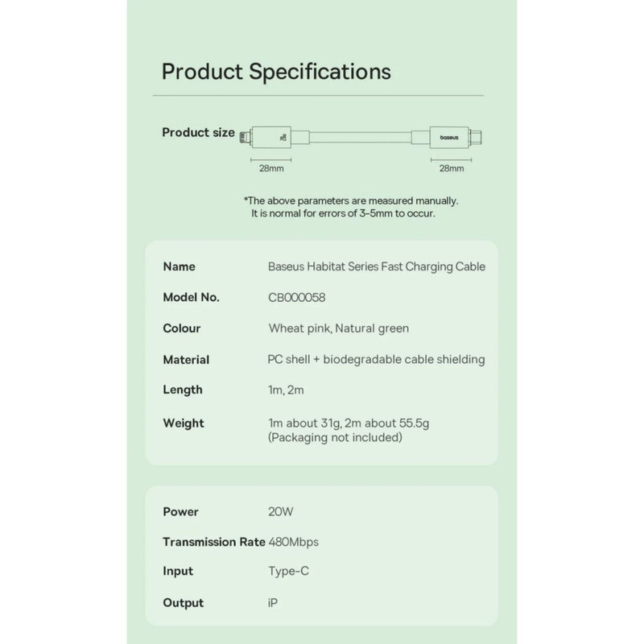Click the Product size label

click(198, 132)
